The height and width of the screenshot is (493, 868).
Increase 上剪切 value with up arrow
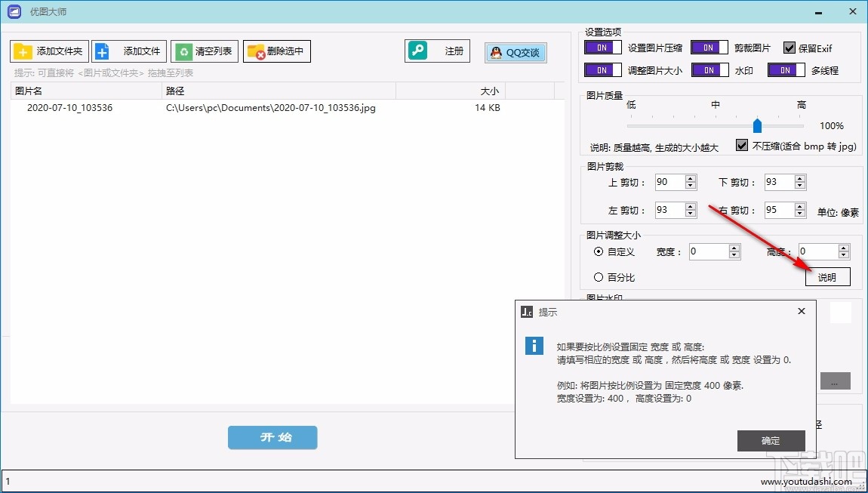point(690,178)
